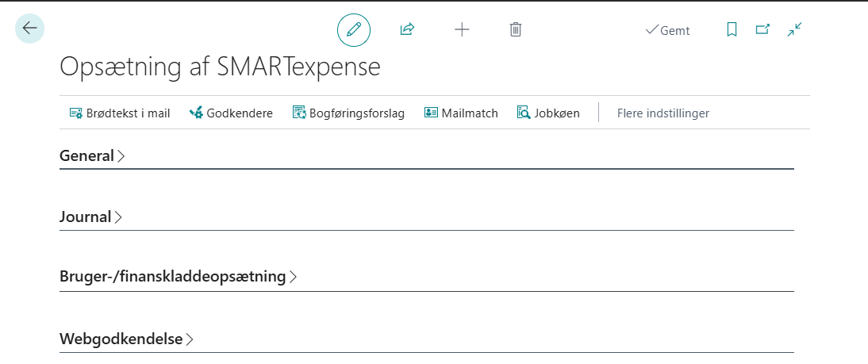Viewport: 868px width, 364px height.
Task: Expand the Bruger-/finanskladdeopsætning section
Action: click(x=173, y=277)
